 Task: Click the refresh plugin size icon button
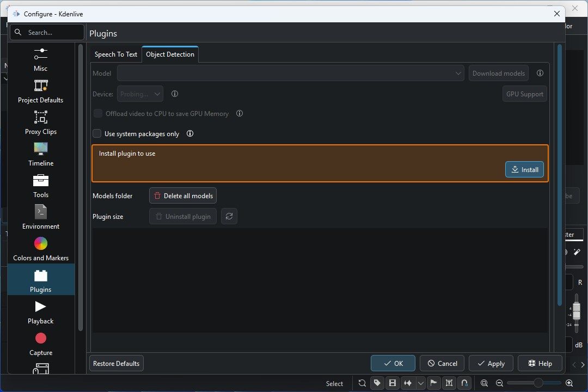pos(229,217)
